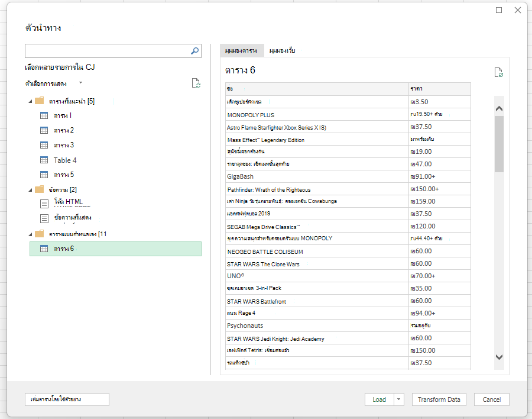Click the ₪3.50 price cell

pyautogui.click(x=440, y=102)
